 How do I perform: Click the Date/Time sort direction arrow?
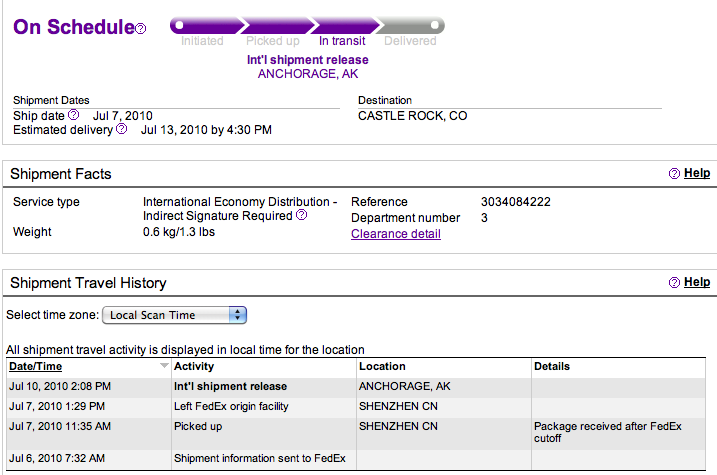coord(164,365)
